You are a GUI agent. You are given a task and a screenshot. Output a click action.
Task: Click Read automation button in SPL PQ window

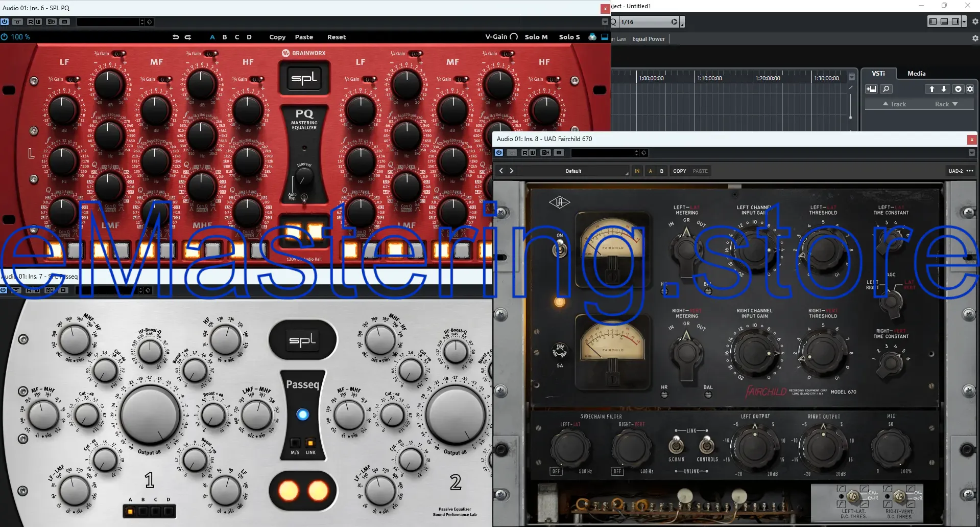(x=31, y=22)
